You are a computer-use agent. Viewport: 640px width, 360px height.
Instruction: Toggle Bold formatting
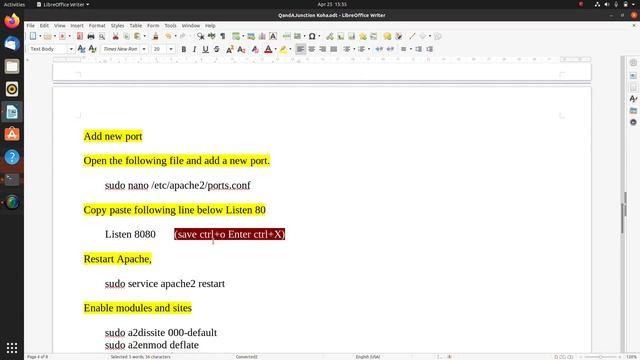184,49
